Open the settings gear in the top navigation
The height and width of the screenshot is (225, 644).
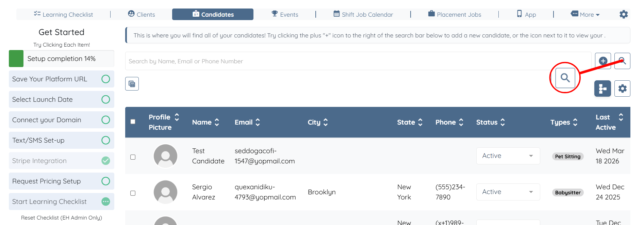pos(624,14)
